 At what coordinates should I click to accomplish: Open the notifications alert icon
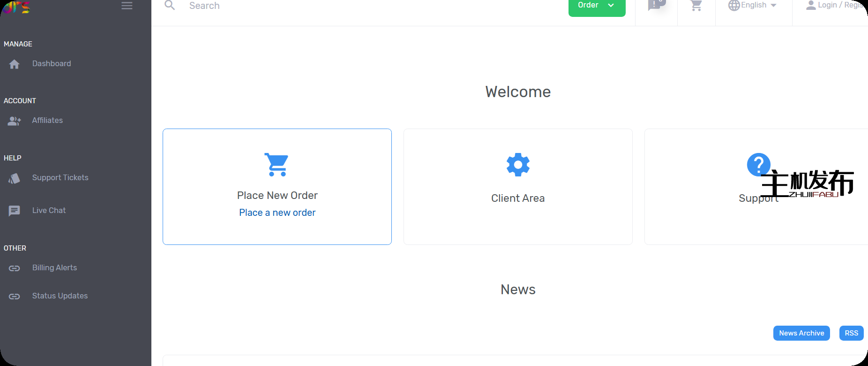pos(656,5)
